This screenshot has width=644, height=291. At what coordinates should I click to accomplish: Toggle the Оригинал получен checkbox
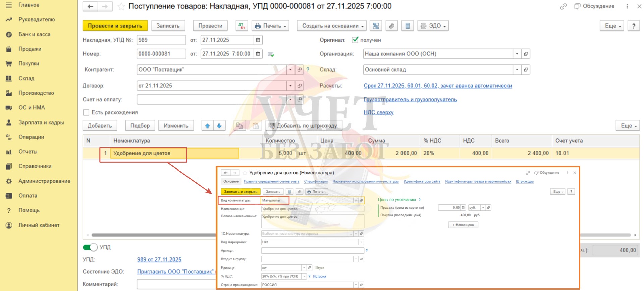(x=355, y=40)
